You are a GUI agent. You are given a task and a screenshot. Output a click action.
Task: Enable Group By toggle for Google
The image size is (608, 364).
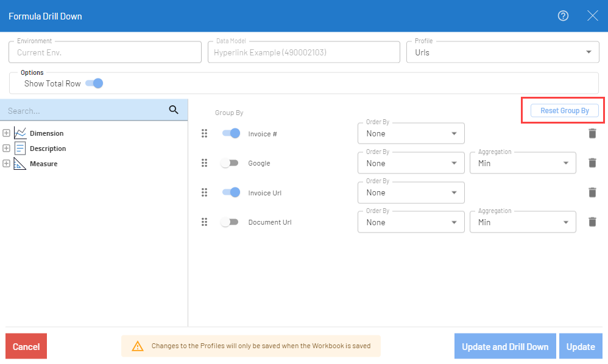coord(230,163)
